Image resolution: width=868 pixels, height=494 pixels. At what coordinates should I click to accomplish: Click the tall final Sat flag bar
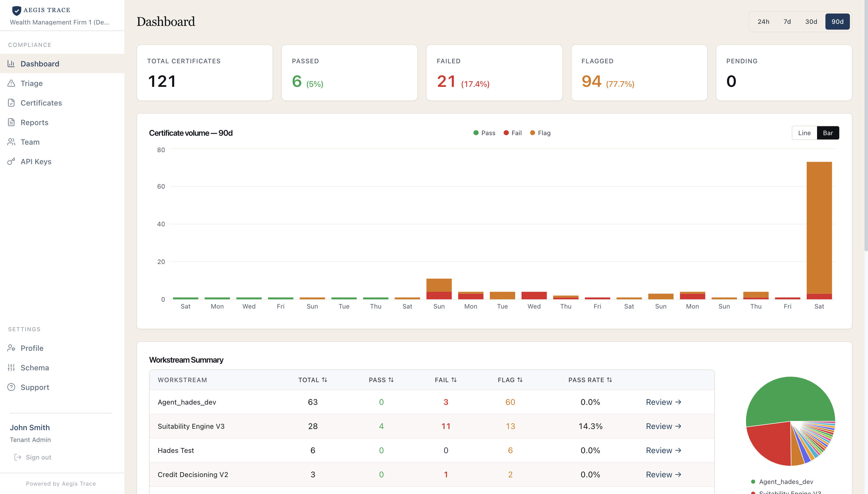point(819,227)
